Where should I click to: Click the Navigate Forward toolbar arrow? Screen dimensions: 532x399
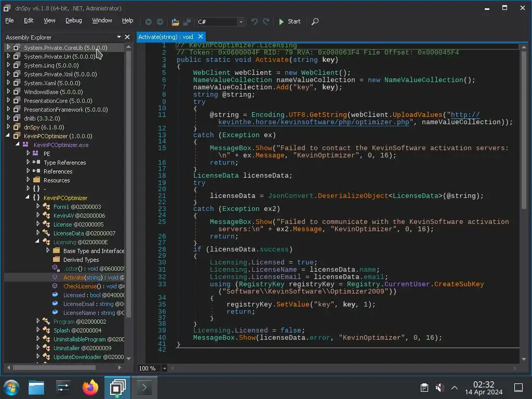[160, 22]
